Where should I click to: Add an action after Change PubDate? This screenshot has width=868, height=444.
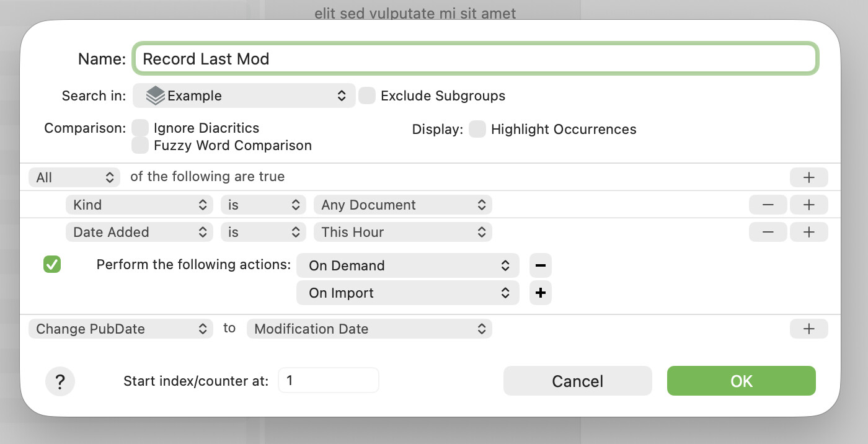[808, 329]
